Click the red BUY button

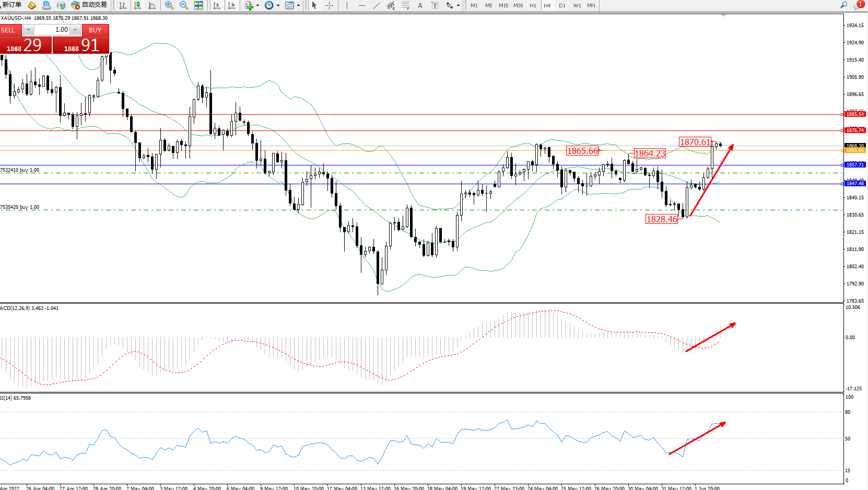[x=95, y=30]
